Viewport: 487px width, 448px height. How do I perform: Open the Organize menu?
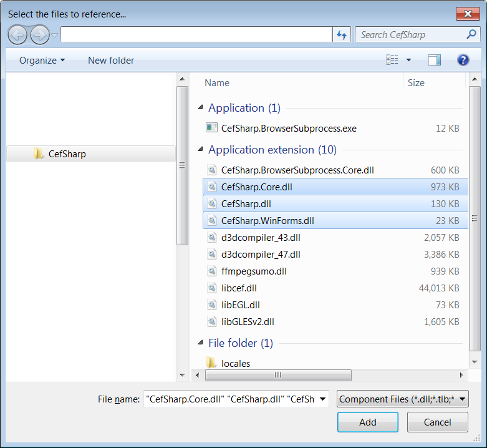coord(42,61)
